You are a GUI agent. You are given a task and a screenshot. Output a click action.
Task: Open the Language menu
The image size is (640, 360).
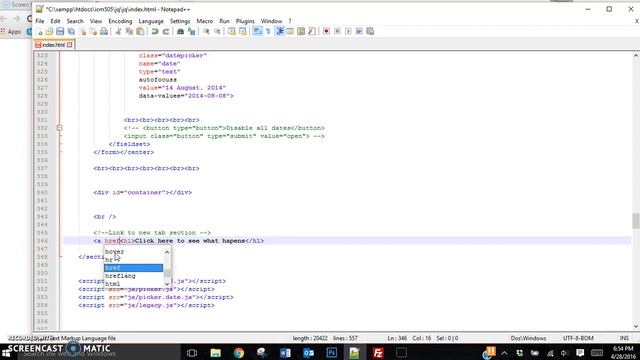151,21
